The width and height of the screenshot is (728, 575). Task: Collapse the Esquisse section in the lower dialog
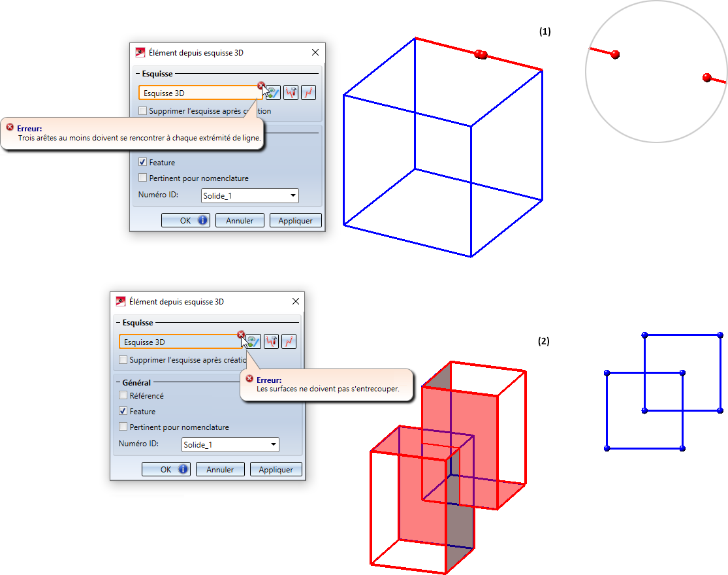pos(118,322)
